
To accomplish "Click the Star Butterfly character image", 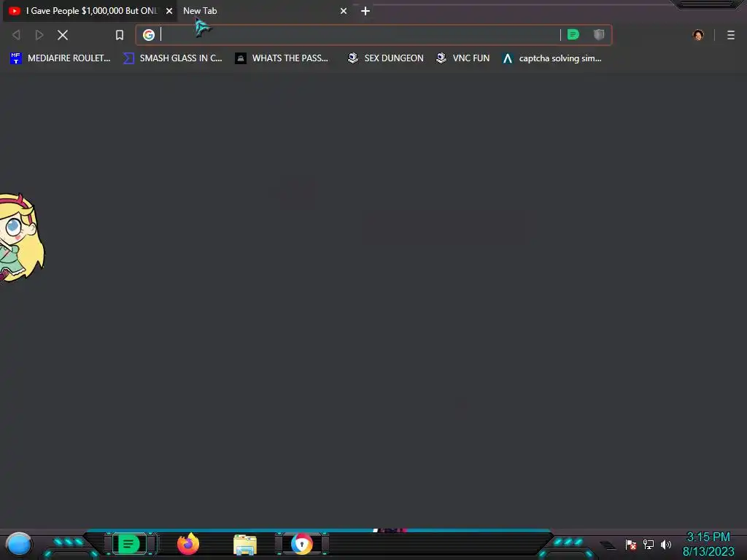I will point(21,238).
